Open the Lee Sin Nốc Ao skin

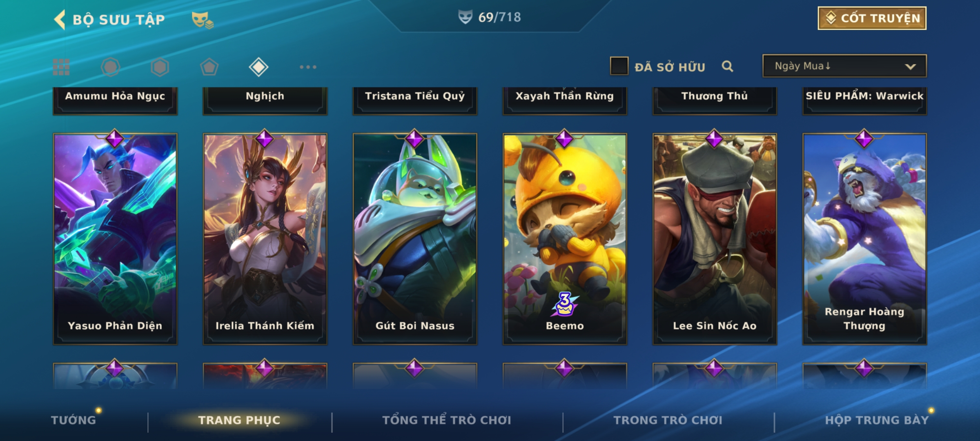click(x=715, y=239)
